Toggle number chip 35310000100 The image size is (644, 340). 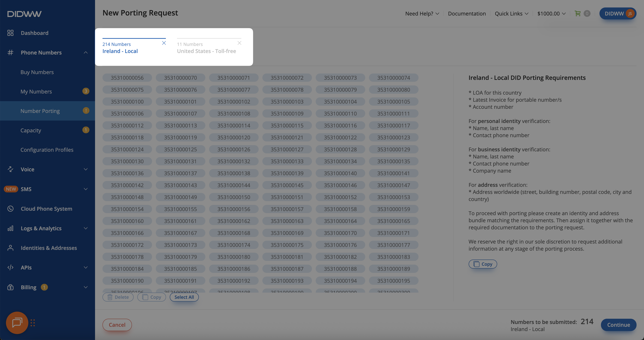coord(127,102)
